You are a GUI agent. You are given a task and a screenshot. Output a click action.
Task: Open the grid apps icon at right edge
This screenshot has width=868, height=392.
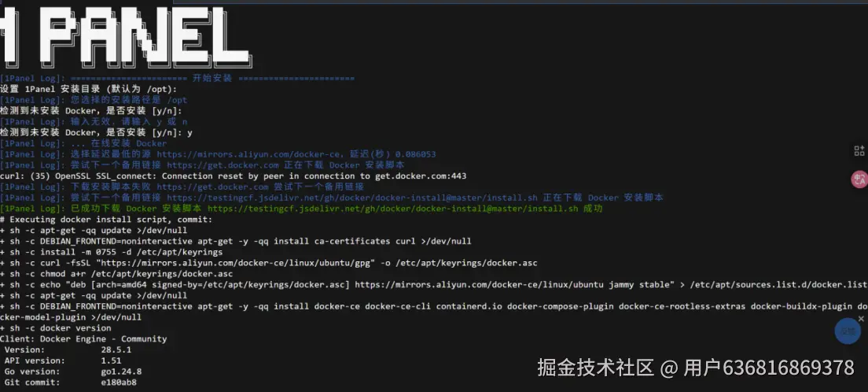point(859,151)
